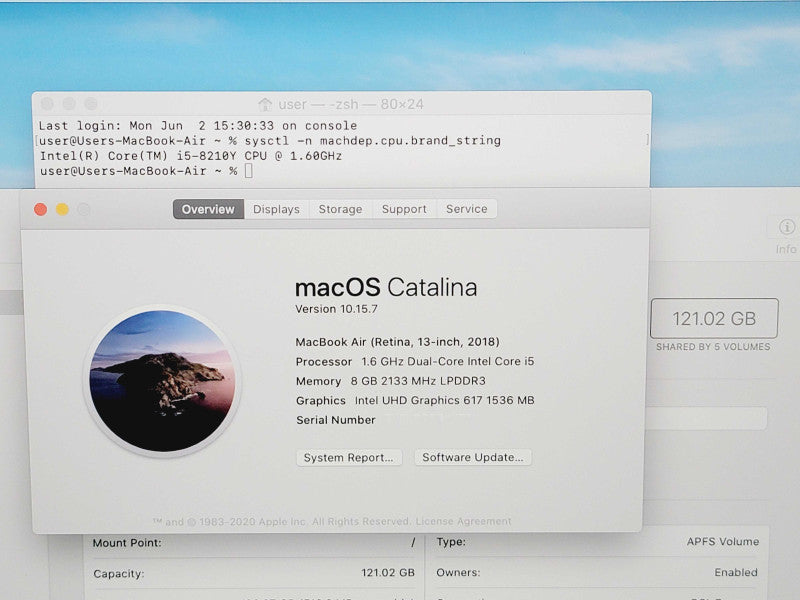Click the 121.02 GB box in Disk Utility

click(714, 318)
